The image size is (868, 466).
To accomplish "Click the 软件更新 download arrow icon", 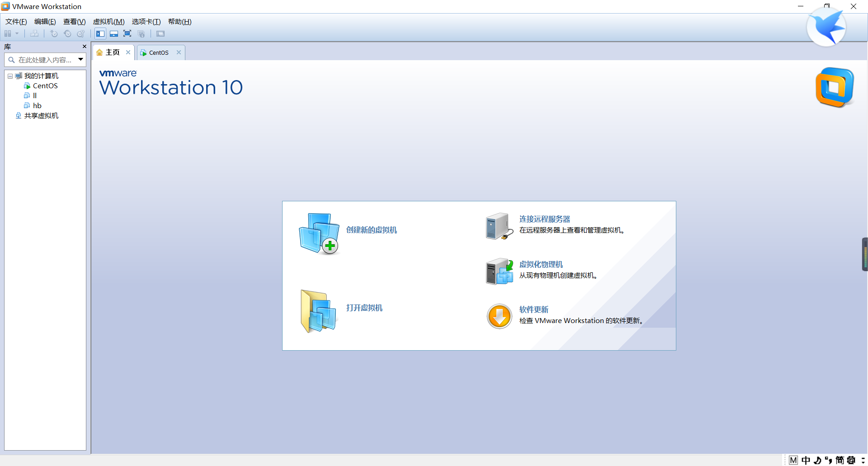I will point(500,316).
